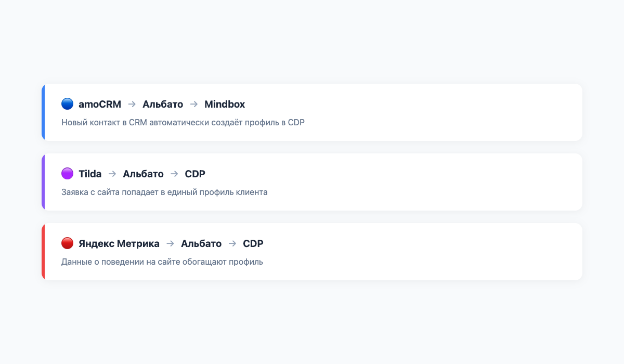This screenshot has height=364, width=624.
Task: Click the arrow between Tilda and Альбато
Action: [112, 174]
